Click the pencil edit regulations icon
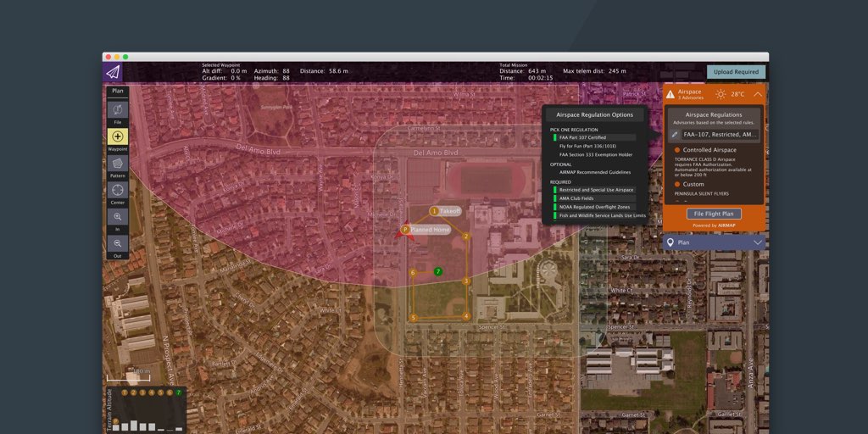 click(675, 134)
